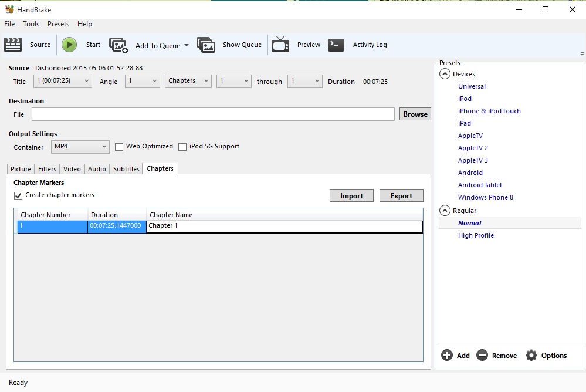Open the Add To Queue dropdown arrow
Image resolution: width=586 pixels, height=392 pixels.
point(187,45)
